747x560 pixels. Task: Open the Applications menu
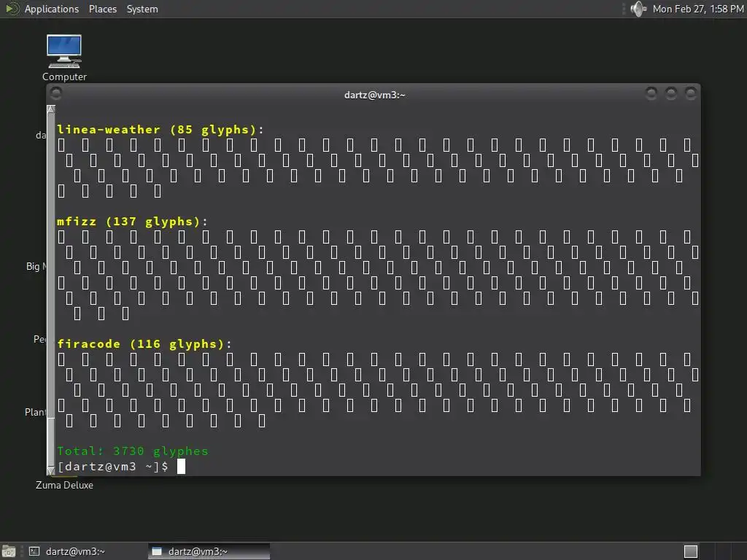coord(52,9)
